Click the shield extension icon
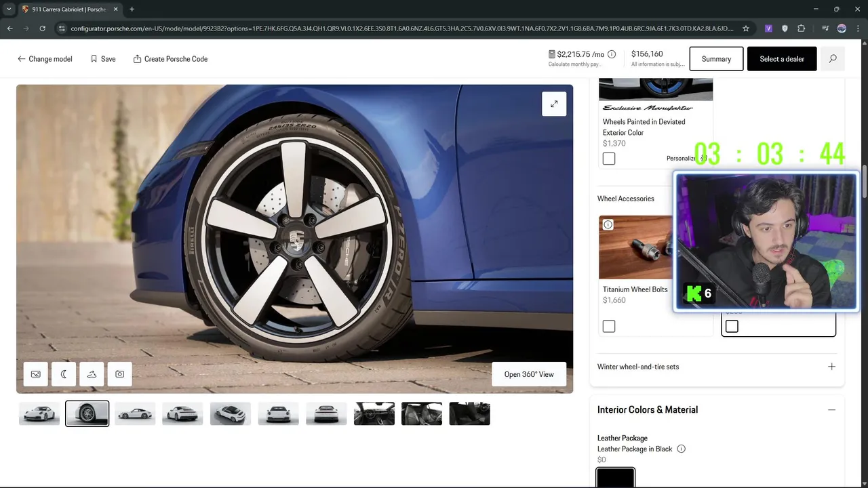 (x=785, y=28)
